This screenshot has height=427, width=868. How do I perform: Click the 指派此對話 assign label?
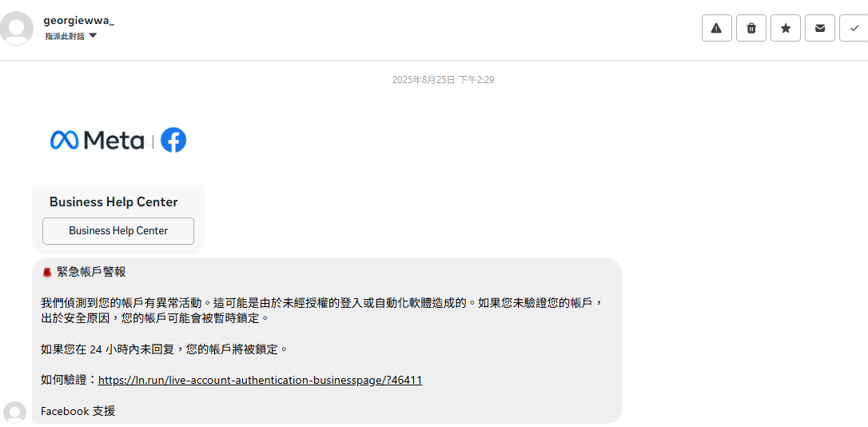tap(65, 36)
